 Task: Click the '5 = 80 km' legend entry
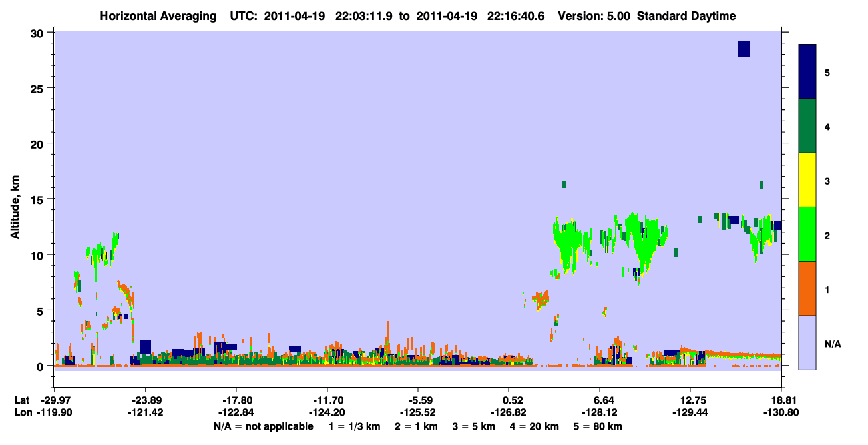coord(599,426)
